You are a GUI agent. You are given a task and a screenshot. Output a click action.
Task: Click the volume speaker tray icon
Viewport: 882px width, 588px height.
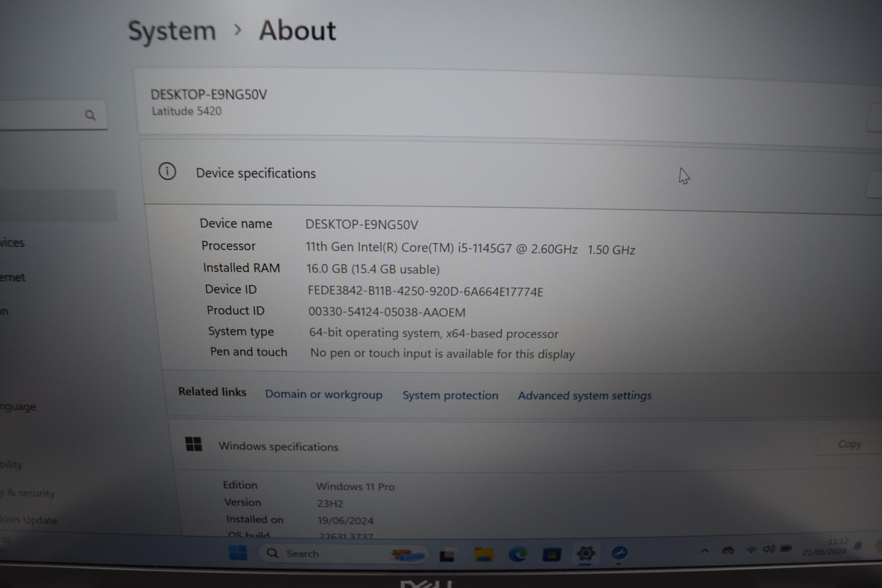[768, 549]
